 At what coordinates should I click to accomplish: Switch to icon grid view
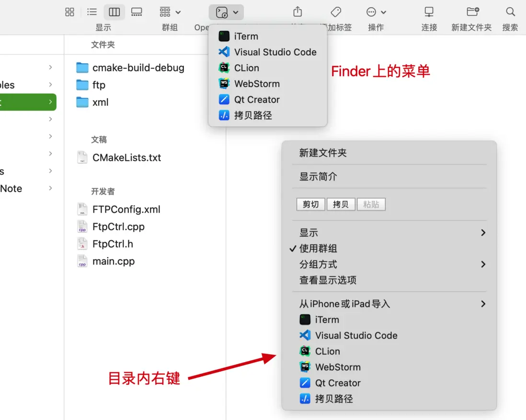(69, 12)
